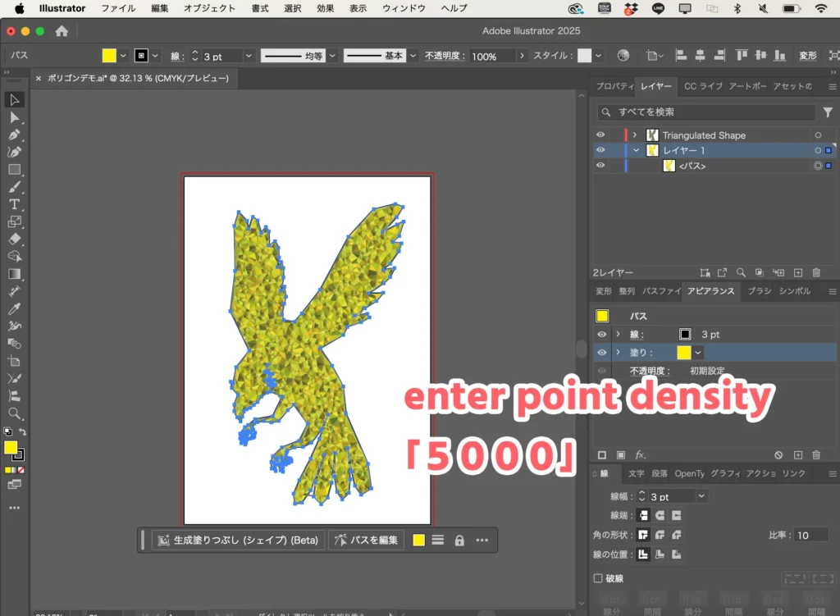Toggle visibility of レイヤー 1

click(600, 151)
